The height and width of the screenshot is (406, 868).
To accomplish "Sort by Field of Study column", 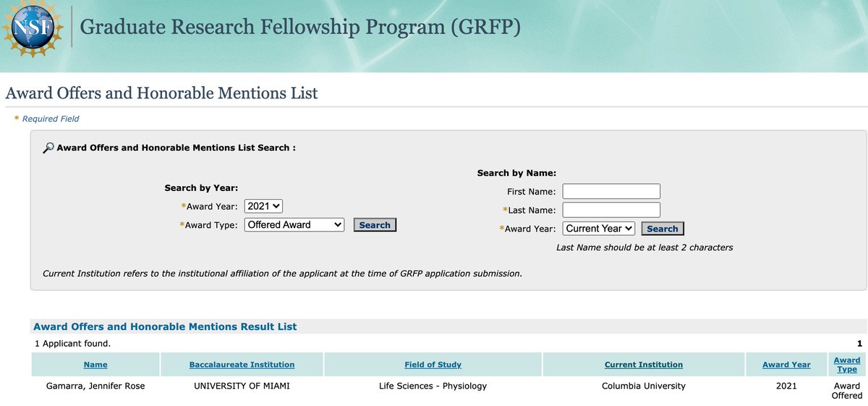I will pyautogui.click(x=433, y=365).
